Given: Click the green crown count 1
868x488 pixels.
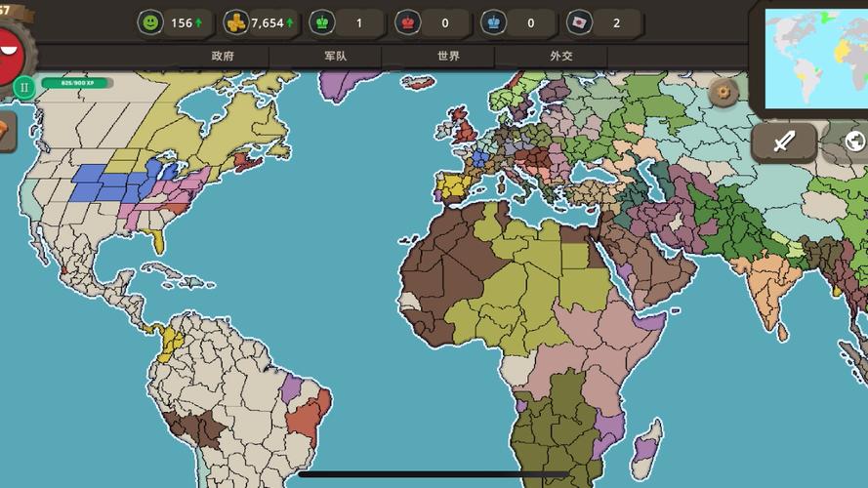Looking at the screenshot, I should pos(359,23).
